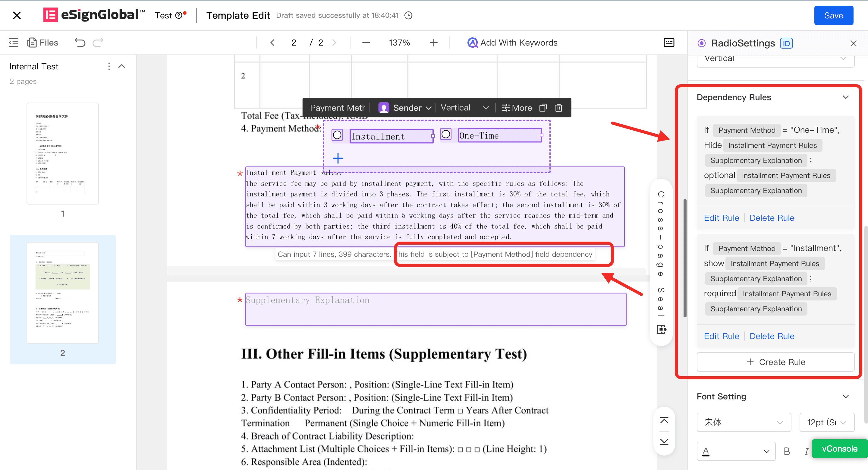Collapse the Internal Test file section
Image resolution: width=868 pixels, height=470 pixels.
click(x=122, y=66)
